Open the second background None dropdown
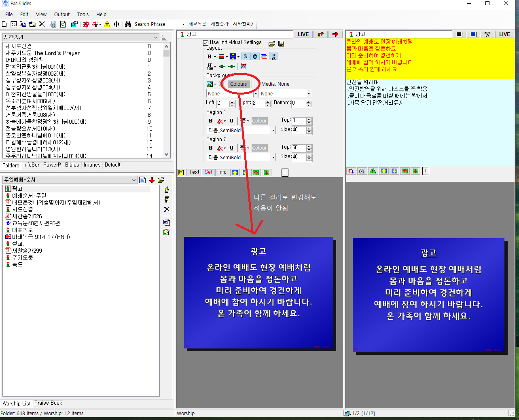This screenshot has height=420, width=519. [x=309, y=94]
